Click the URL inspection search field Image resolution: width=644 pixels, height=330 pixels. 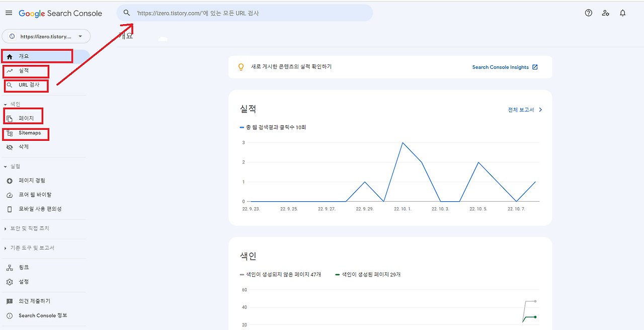pyautogui.click(x=245, y=13)
